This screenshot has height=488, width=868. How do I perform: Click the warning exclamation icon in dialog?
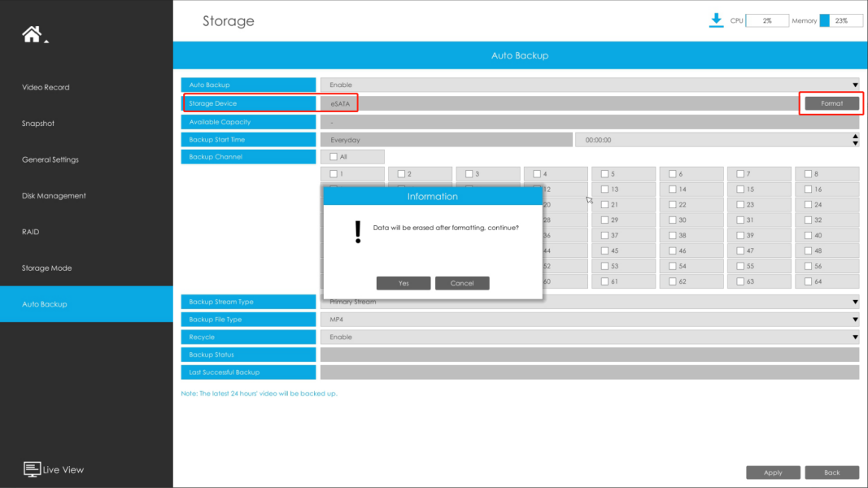pyautogui.click(x=358, y=233)
